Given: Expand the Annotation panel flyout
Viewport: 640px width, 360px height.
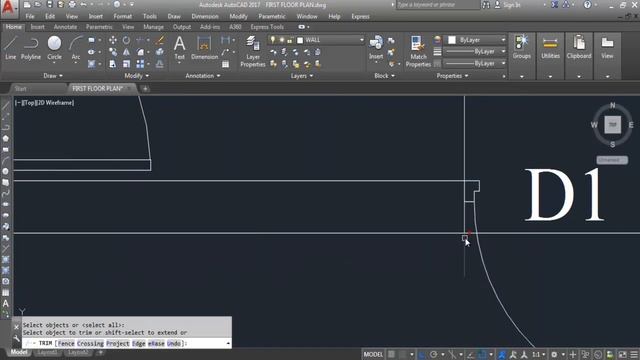Looking at the screenshot, I should (203, 76).
